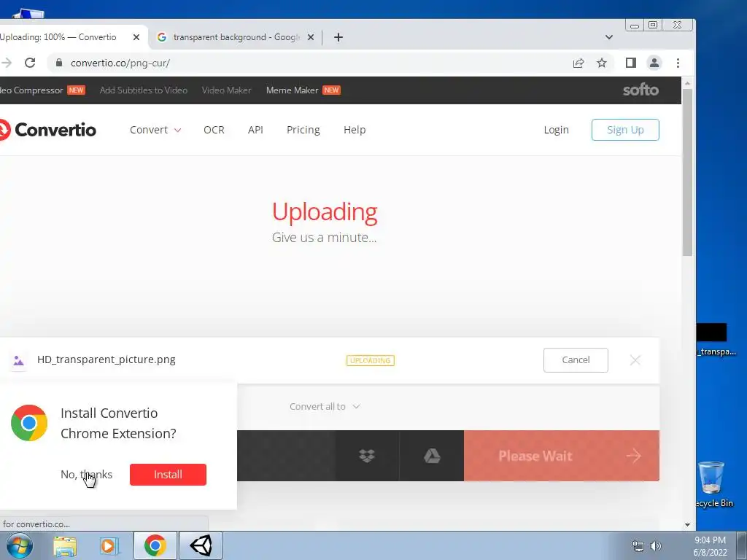Open Chrome side panel icon
The image size is (747, 560).
click(631, 63)
